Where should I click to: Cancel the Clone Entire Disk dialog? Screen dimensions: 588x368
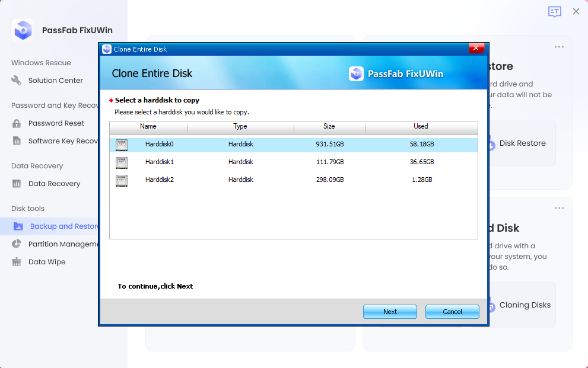tap(452, 311)
